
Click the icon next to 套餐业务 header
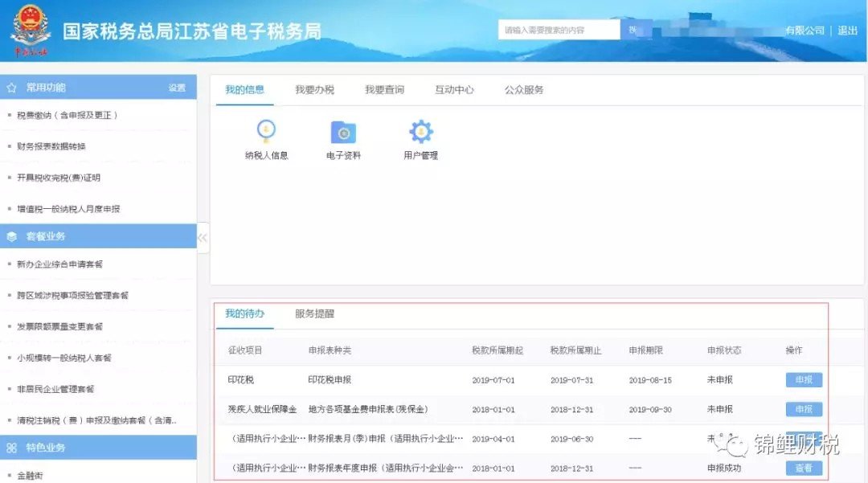[x=11, y=236]
